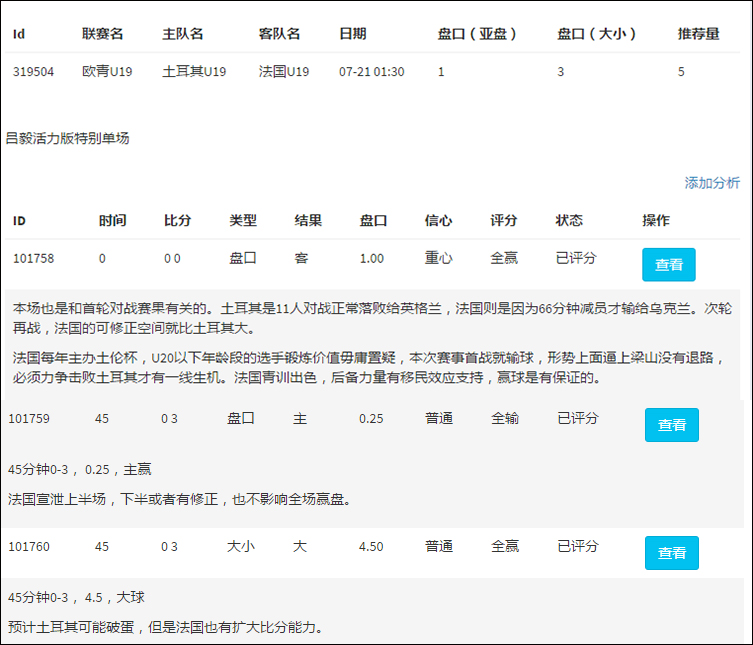The height and width of the screenshot is (645, 753).
Task: Click the 盘口（大小） column header
Action: tap(596, 34)
